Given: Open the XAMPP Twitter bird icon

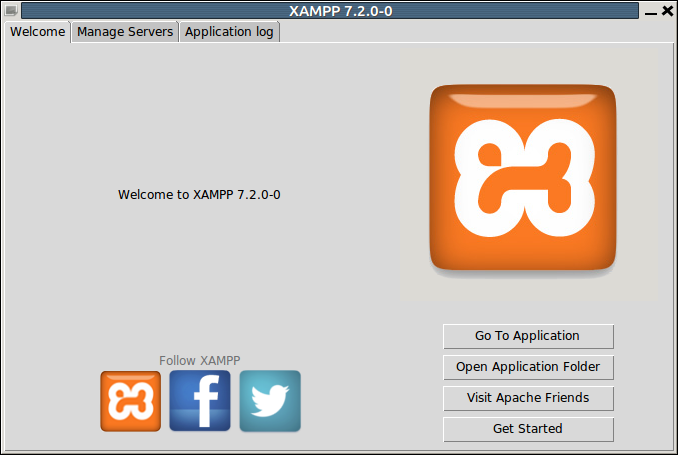Looking at the screenshot, I should tap(270, 401).
